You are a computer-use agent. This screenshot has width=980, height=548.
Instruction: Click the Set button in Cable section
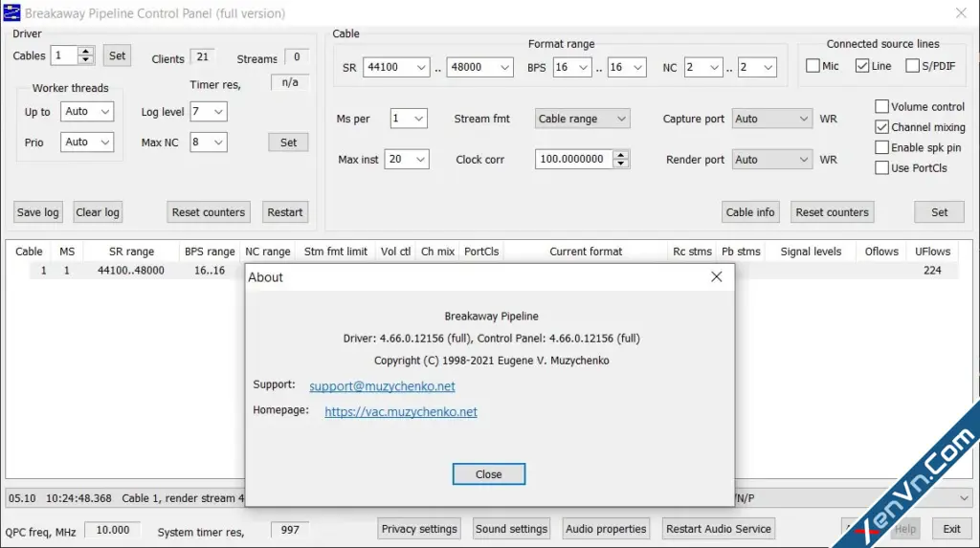(x=940, y=212)
